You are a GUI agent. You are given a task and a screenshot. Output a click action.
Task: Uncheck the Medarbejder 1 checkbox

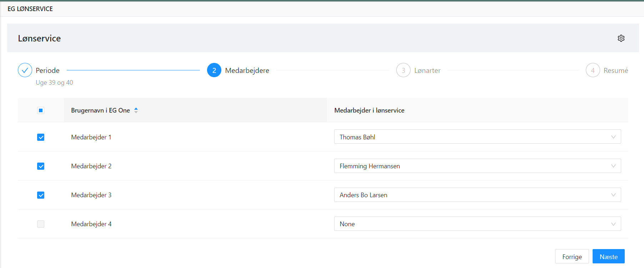(41, 137)
